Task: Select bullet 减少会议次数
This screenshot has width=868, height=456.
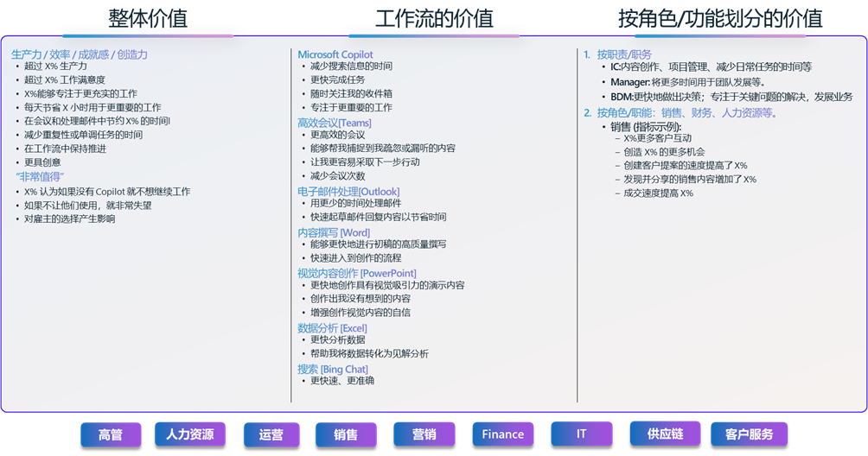Action: tap(337, 176)
